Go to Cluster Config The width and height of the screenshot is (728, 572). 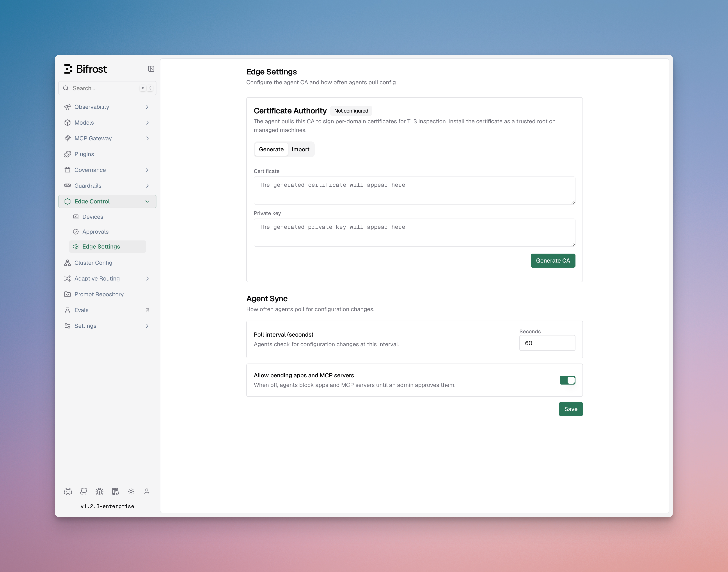(x=107, y=263)
